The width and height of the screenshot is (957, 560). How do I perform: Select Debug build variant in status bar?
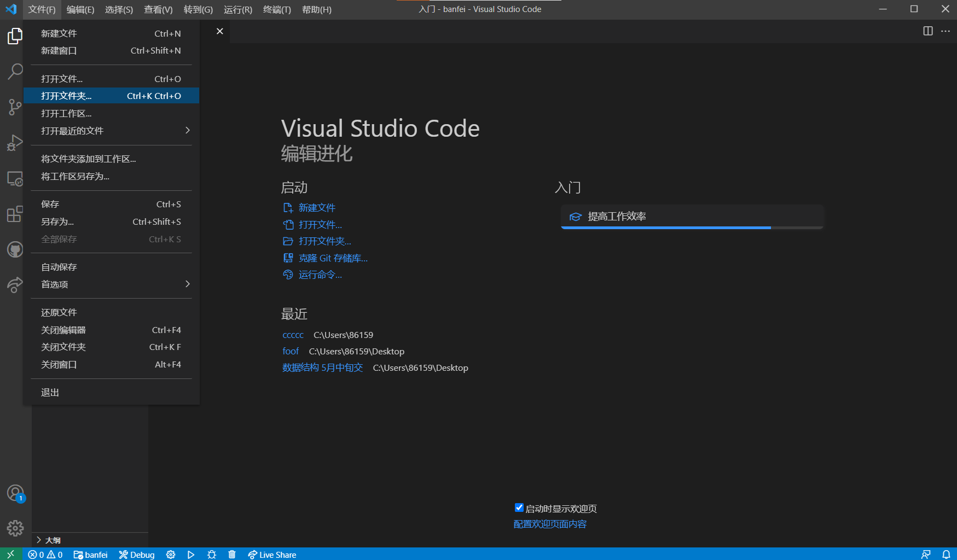137,555
